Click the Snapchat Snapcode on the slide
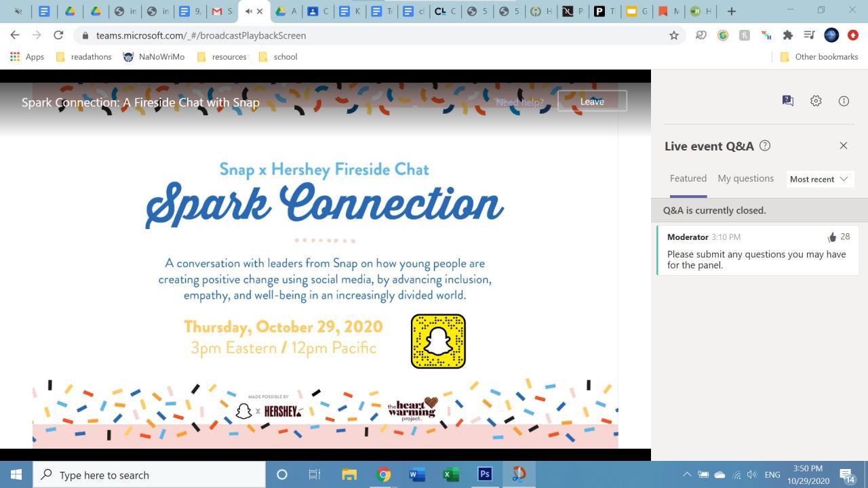 click(x=438, y=342)
